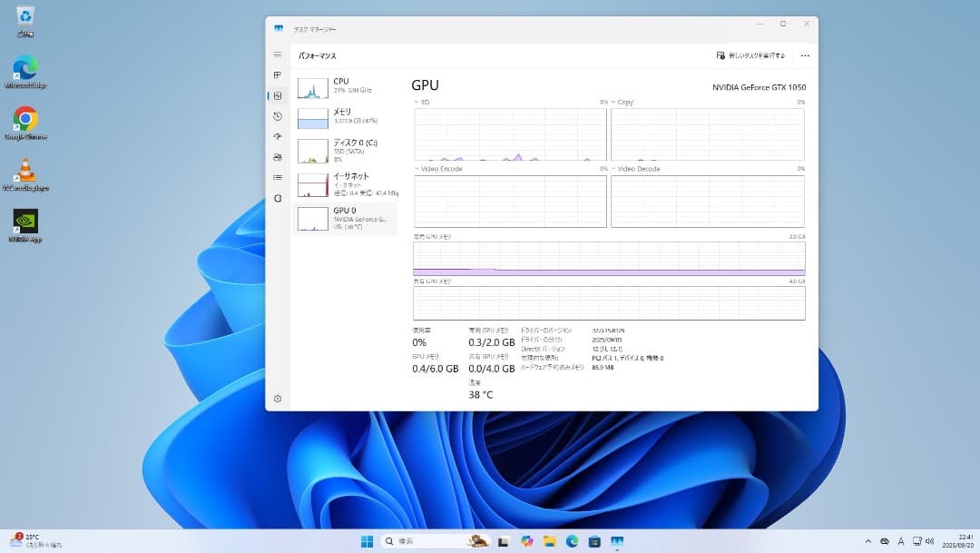The image size is (980, 553).
Task: Toggle the navigation pane hamburger icon
Action: (278, 55)
